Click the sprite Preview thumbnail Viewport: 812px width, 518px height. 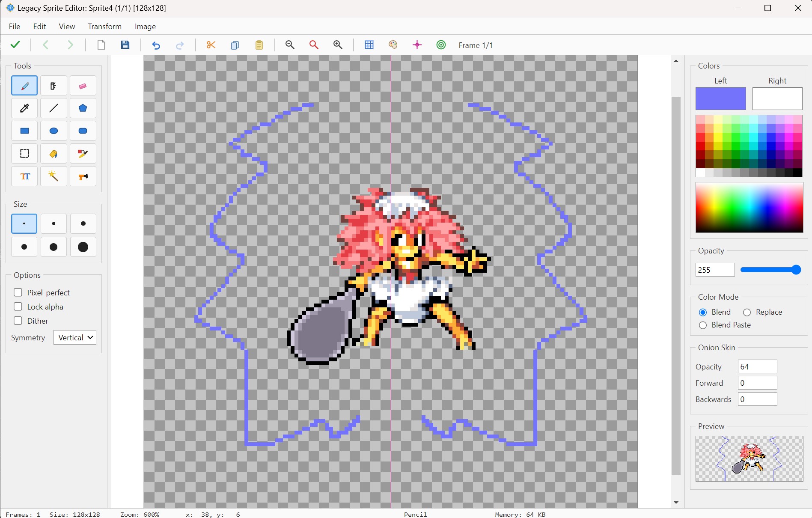click(x=749, y=458)
